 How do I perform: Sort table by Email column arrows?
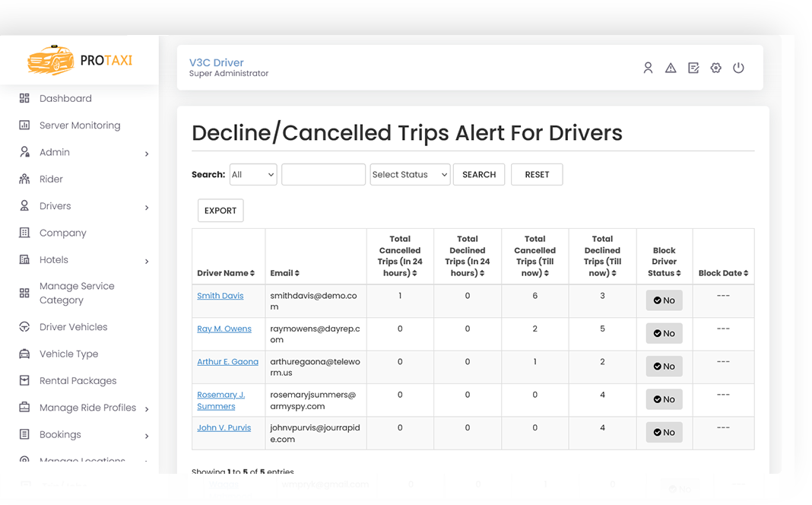coord(297,273)
